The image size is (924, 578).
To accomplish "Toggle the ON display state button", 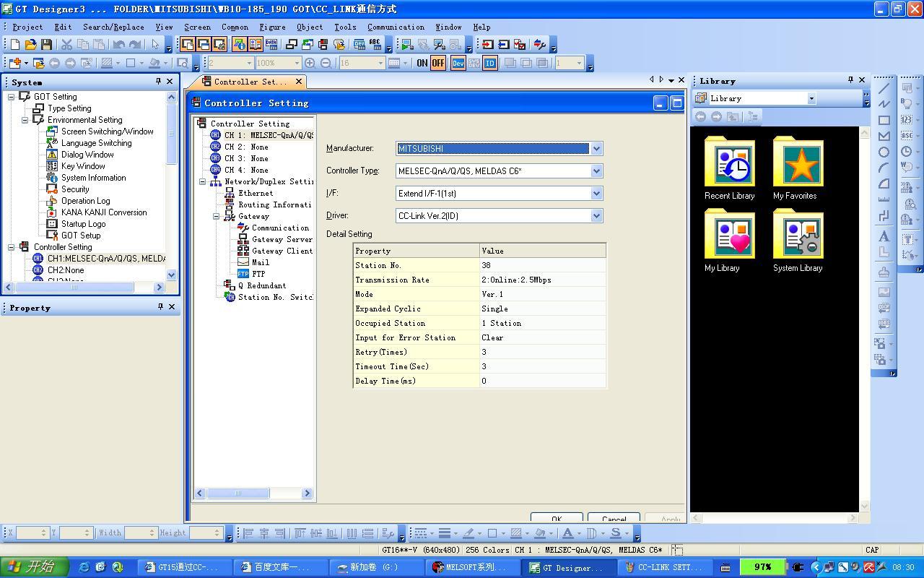I will coord(422,63).
